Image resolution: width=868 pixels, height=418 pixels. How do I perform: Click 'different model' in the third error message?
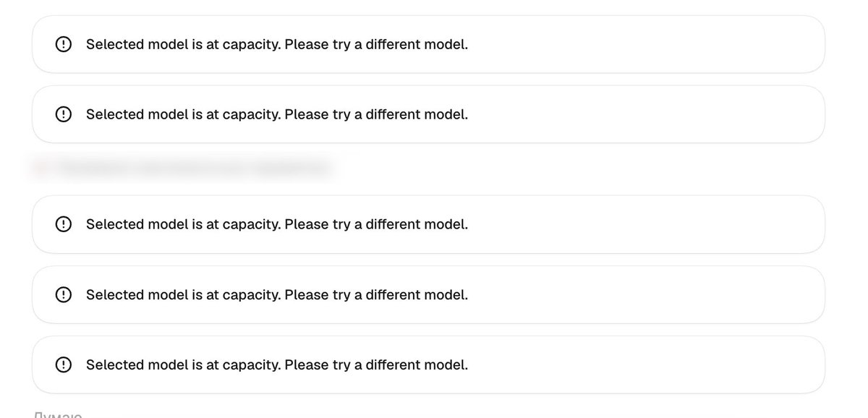pyautogui.click(x=416, y=224)
